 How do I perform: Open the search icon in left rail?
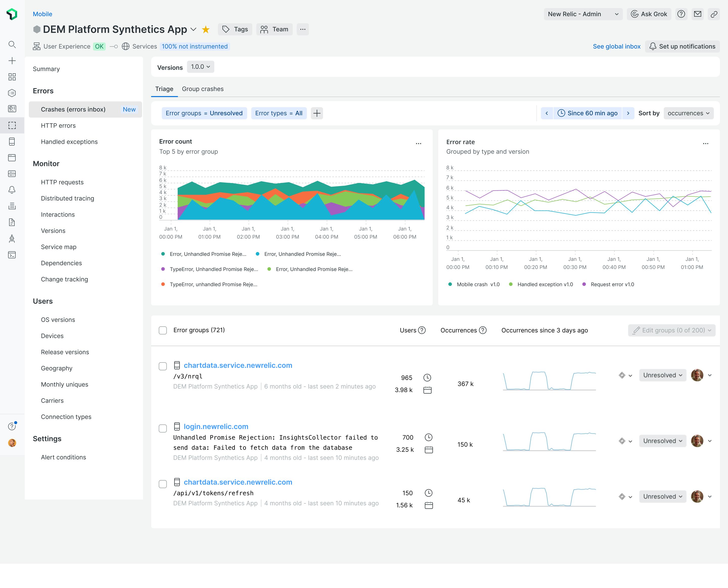[x=12, y=44]
